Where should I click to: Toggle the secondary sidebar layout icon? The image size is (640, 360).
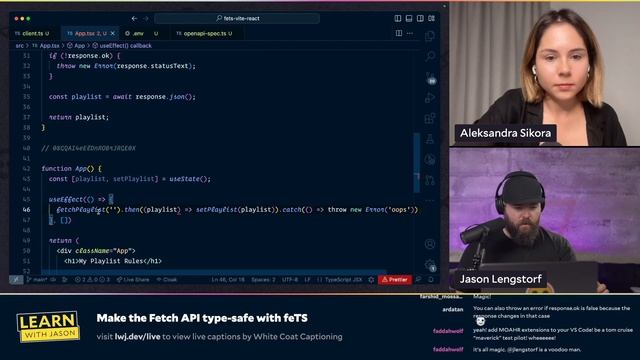pyautogui.click(x=420, y=18)
